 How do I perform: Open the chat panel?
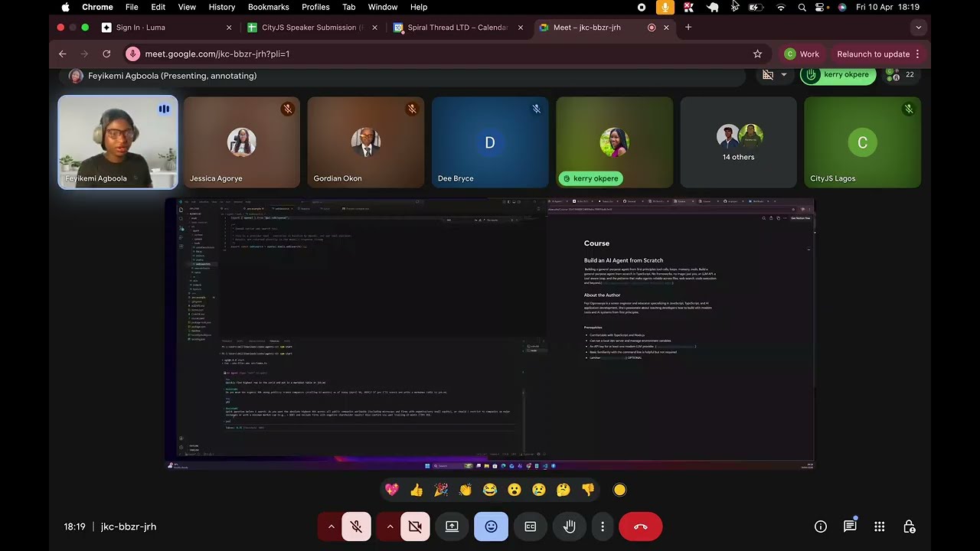(850, 527)
